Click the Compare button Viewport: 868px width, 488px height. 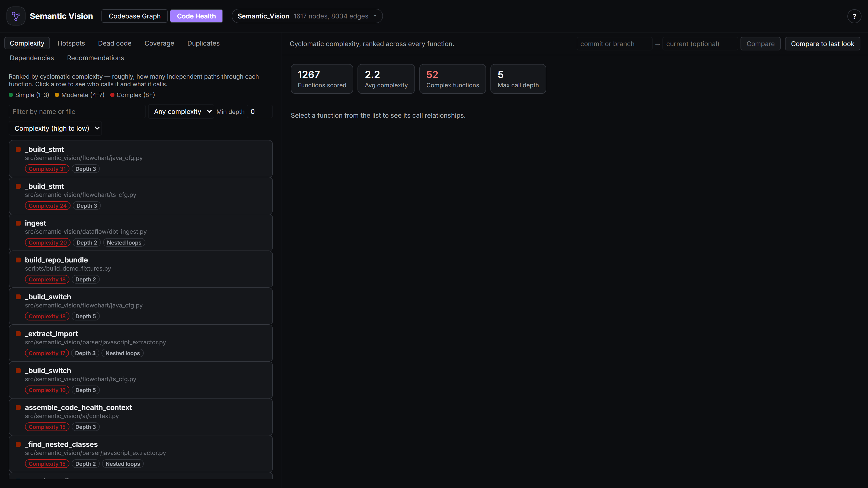(x=760, y=44)
